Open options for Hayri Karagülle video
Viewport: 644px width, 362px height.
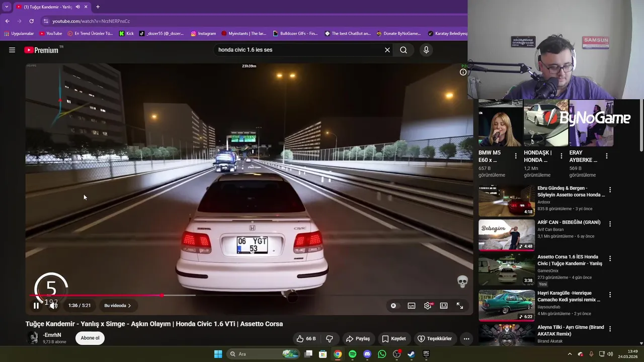(610, 295)
